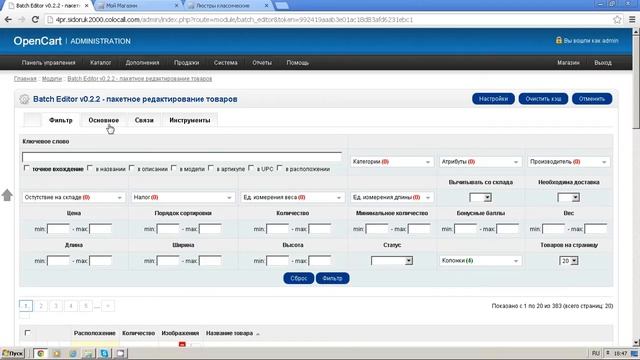The image size is (640, 360).
Task: Open the Ед. измерения веса dropdown
Action: (x=292, y=197)
